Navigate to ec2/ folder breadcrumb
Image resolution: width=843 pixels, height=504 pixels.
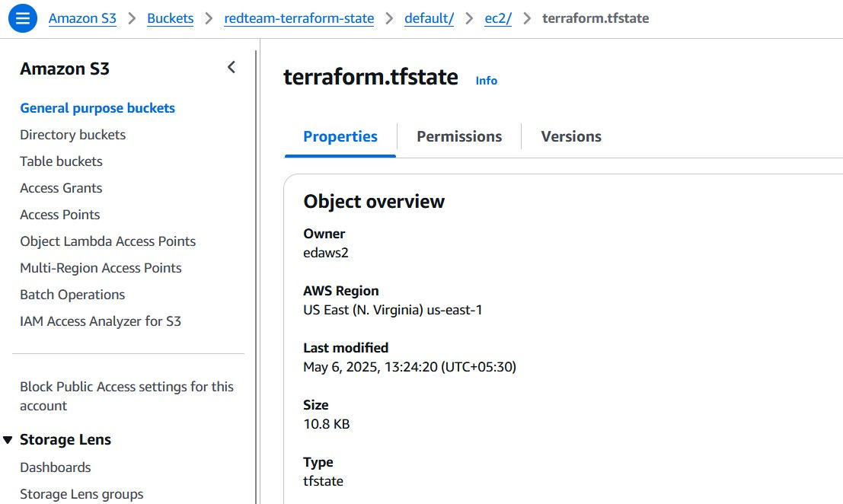click(498, 18)
